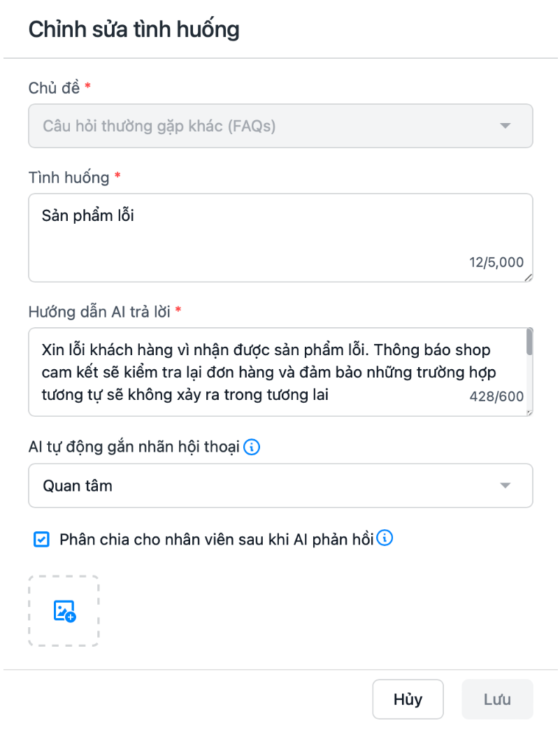Click the add image upload icon

(64, 611)
